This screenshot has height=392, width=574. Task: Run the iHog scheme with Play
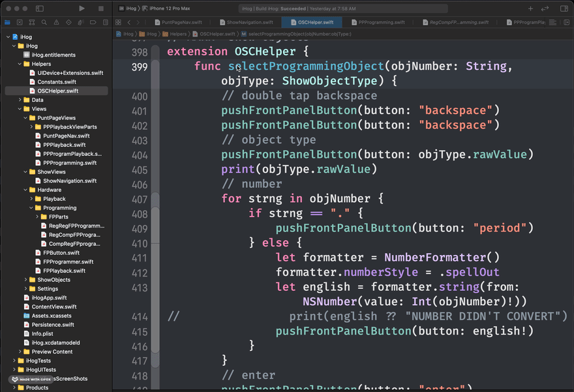click(82, 8)
